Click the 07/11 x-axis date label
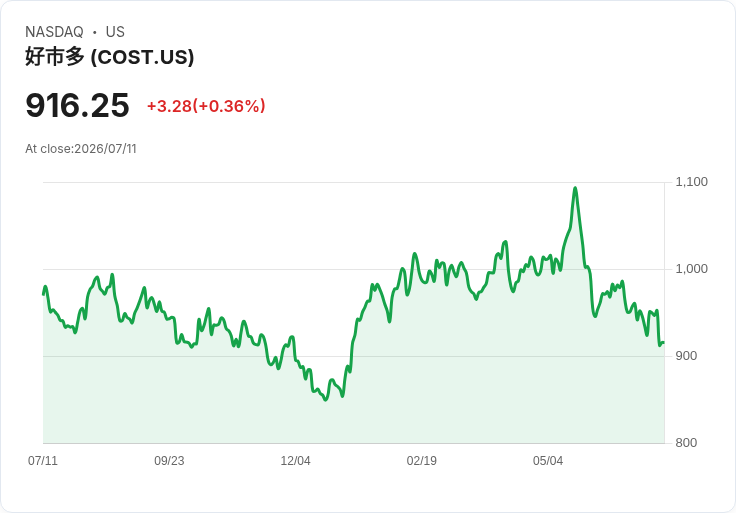The image size is (736, 513). [x=43, y=460]
